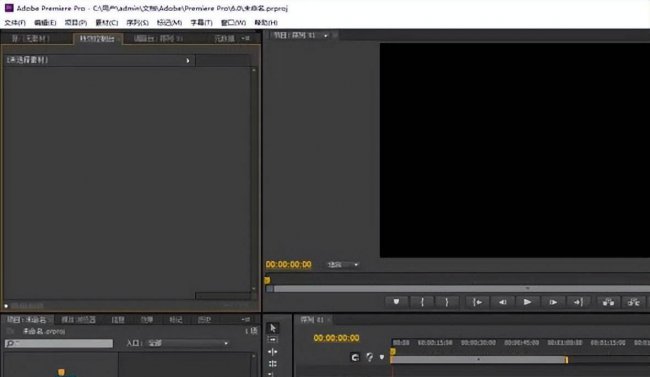Open upper-left panel flyout menu
Viewport: 650px width, 377px height.
click(245, 39)
